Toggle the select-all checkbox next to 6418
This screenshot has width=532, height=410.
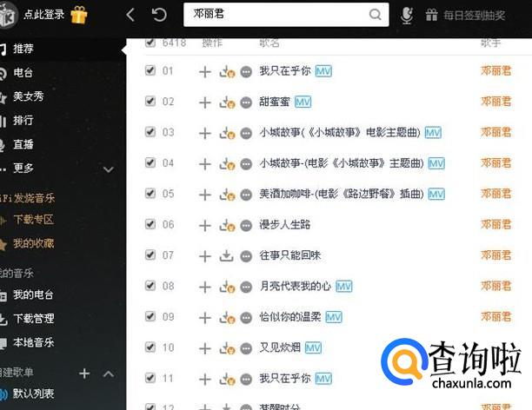coord(150,43)
